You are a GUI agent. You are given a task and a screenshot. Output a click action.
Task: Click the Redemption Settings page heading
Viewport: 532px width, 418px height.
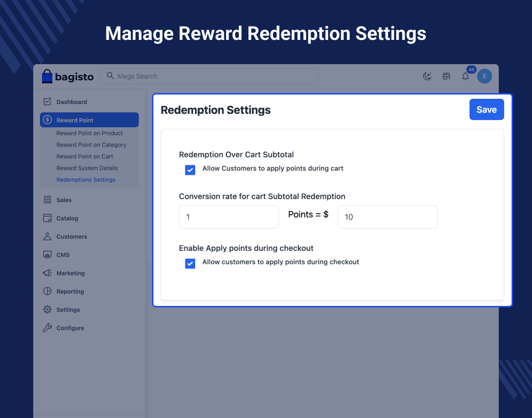pos(216,110)
